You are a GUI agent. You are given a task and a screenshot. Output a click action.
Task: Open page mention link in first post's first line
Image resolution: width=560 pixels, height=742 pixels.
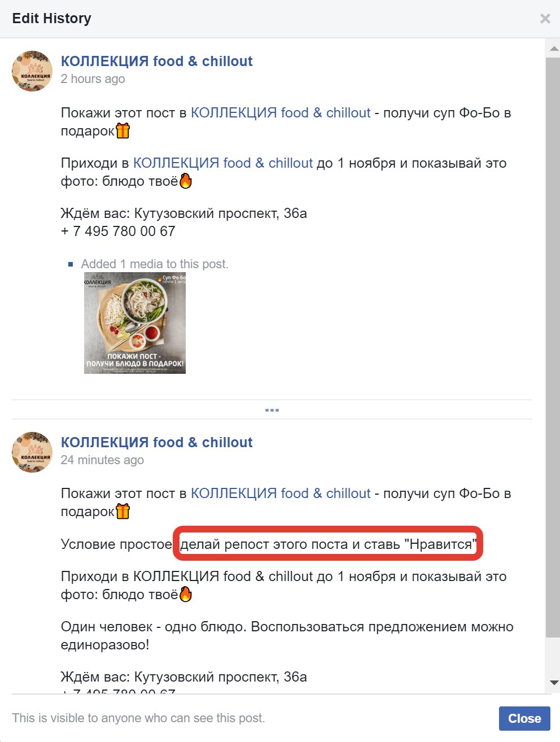click(x=281, y=113)
